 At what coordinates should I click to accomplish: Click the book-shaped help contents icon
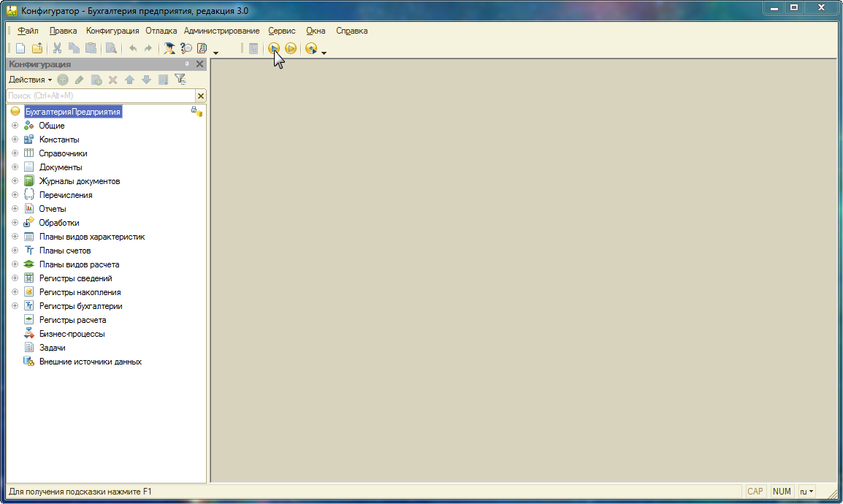pyautogui.click(x=202, y=48)
